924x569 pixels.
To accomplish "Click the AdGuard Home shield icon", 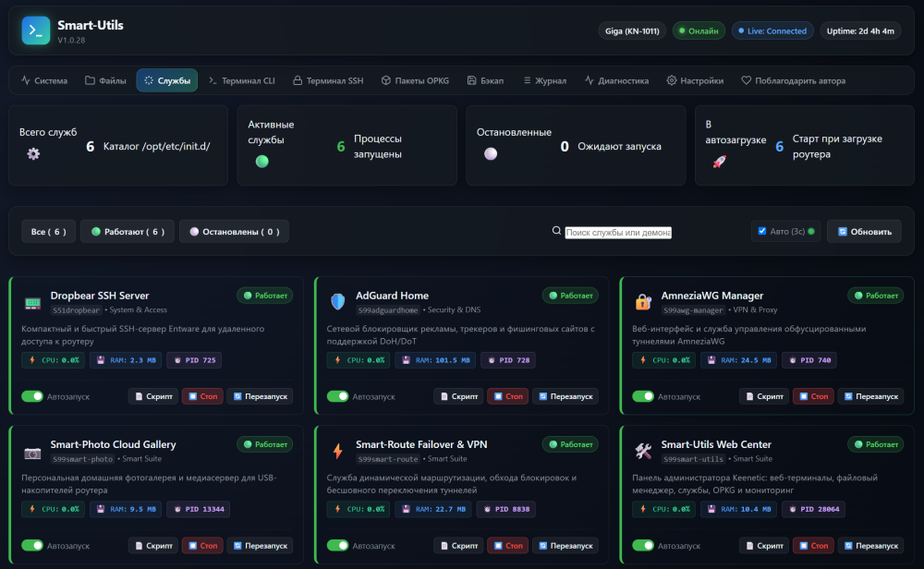I will point(337,301).
